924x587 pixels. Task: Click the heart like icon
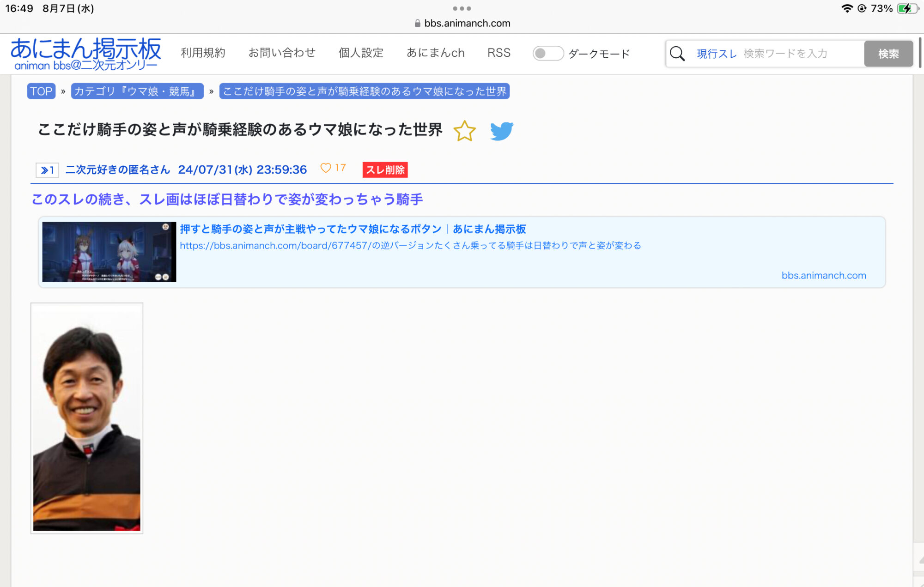326,168
